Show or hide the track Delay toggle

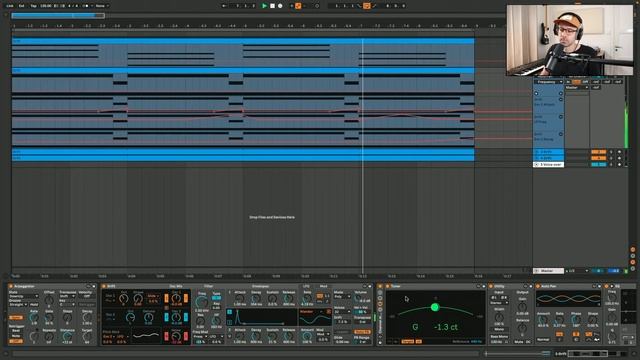click(633, 269)
